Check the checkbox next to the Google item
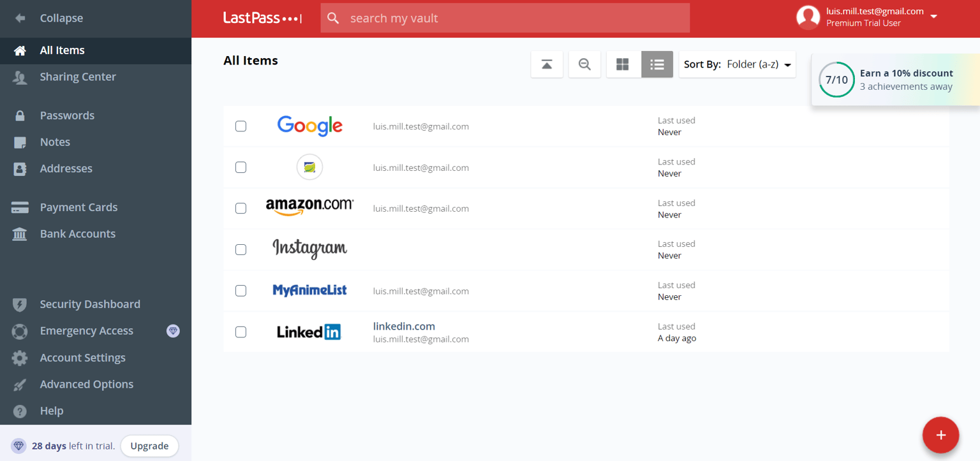 241,126
